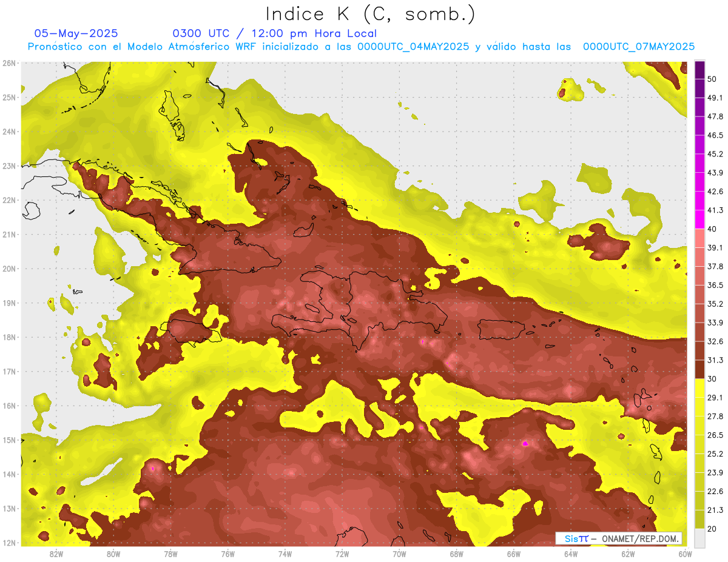Click the "39.1" value on the color scale

(x=715, y=247)
